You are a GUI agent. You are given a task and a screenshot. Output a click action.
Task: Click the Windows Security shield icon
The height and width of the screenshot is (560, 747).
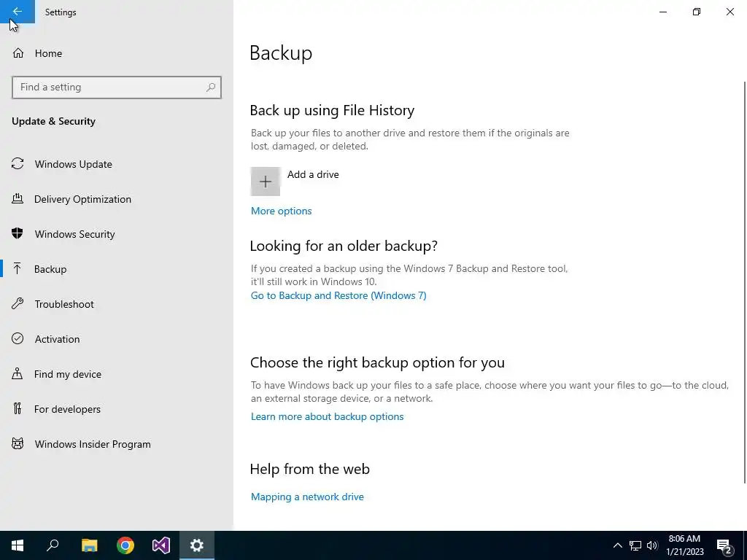pos(18,233)
